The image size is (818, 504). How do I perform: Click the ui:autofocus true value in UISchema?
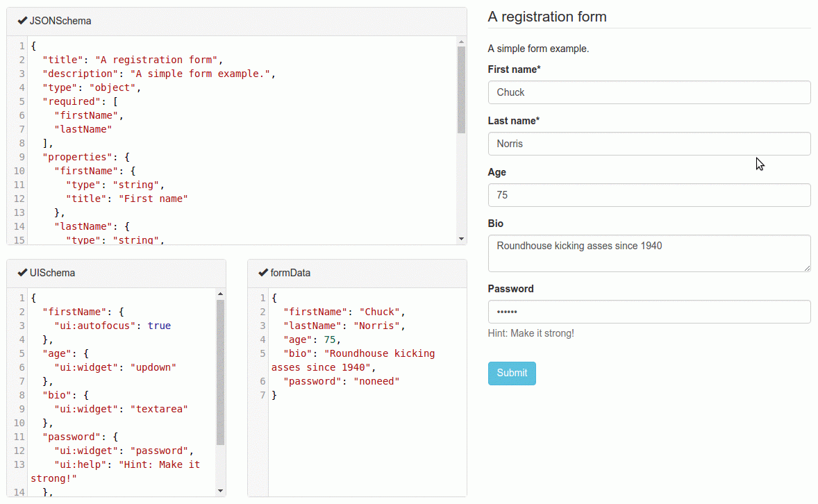click(159, 325)
